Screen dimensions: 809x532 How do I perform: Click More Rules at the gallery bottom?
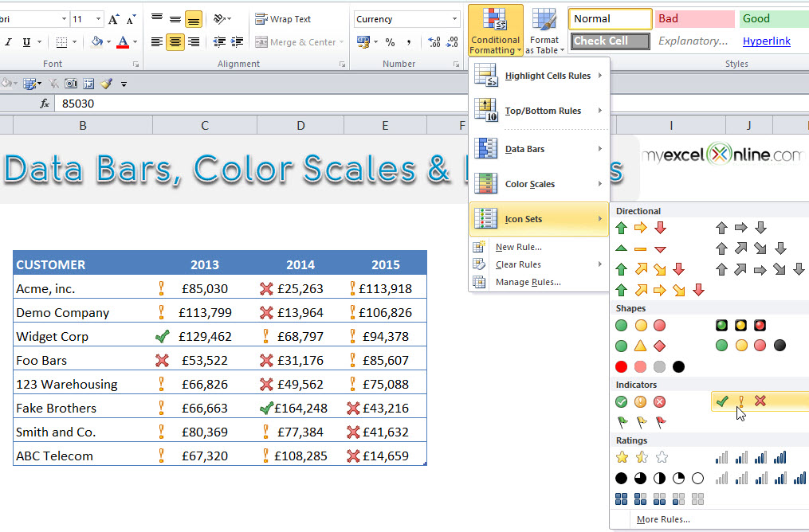click(x=663, y=518)
